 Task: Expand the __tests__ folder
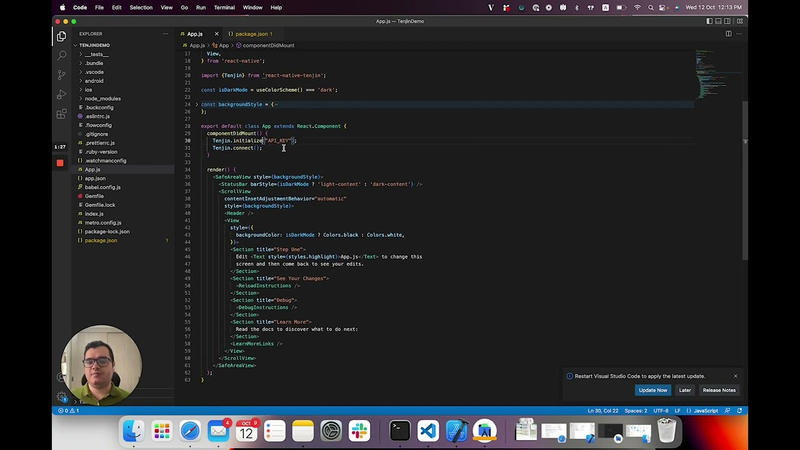point(96,54)
